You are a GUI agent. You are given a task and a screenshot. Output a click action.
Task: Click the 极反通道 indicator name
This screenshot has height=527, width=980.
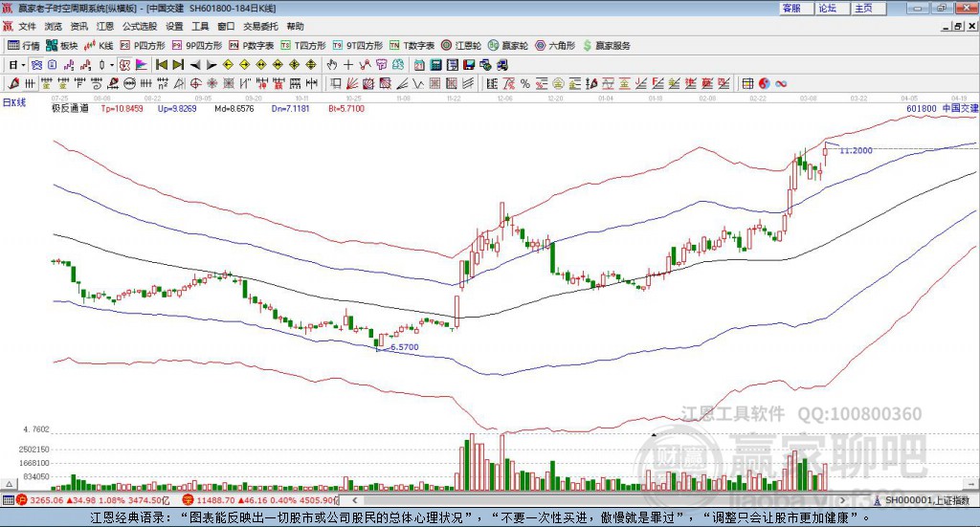point(70,108)
